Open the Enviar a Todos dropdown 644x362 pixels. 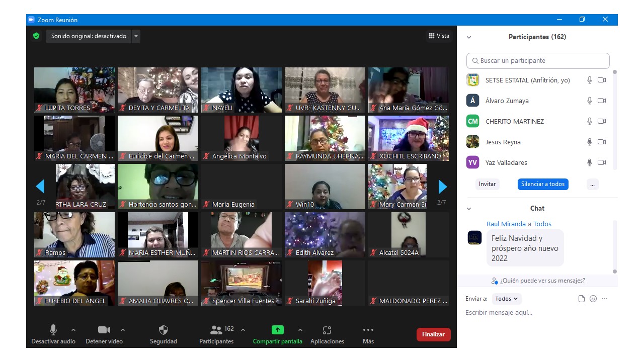click(507, 299)
